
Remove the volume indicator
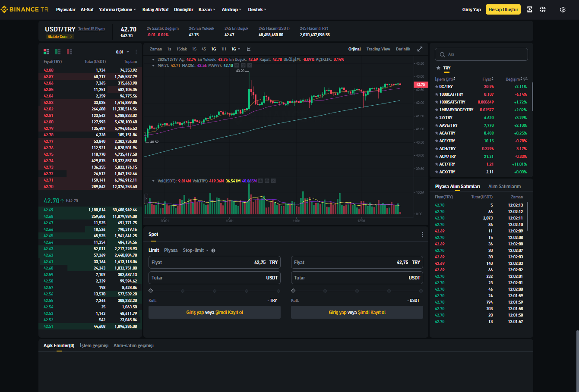tap(273, 181)
